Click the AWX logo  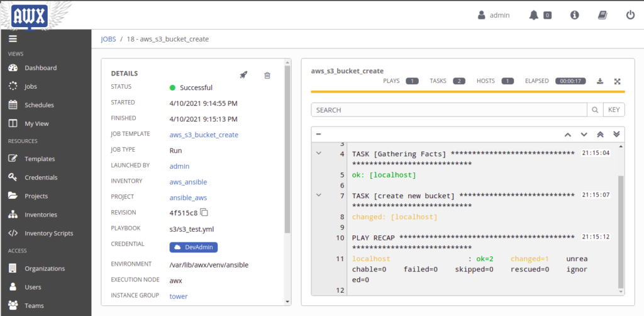tap(30, 16)
